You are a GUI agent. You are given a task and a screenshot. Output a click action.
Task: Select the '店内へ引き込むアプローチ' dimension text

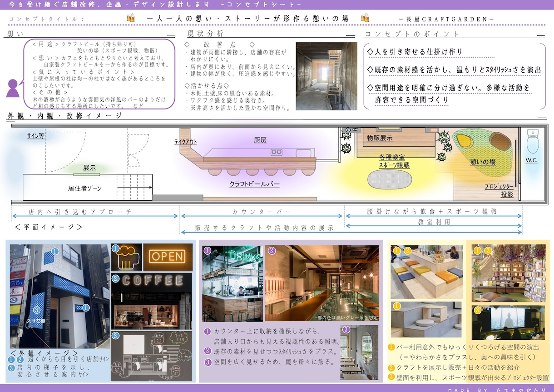79,212
